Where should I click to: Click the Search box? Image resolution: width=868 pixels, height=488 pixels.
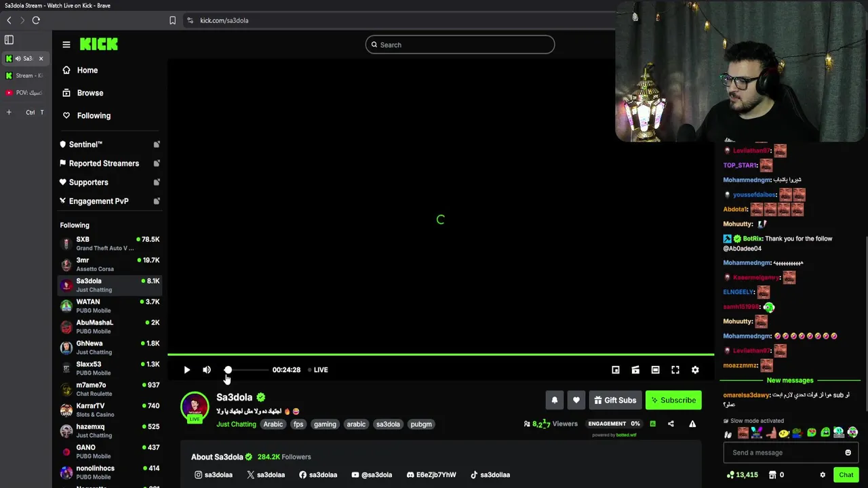(460, 45)
